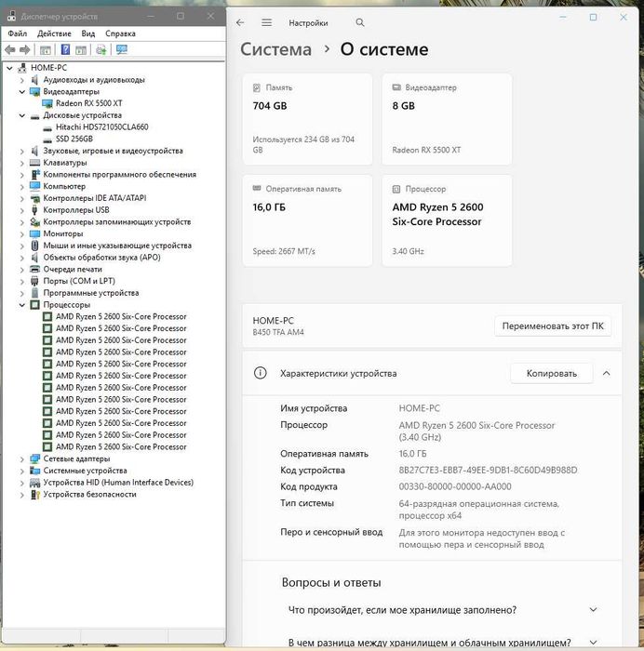Click the Системные устройства folder icon
This screenshot has width=644, height=651.
[35, 471]
